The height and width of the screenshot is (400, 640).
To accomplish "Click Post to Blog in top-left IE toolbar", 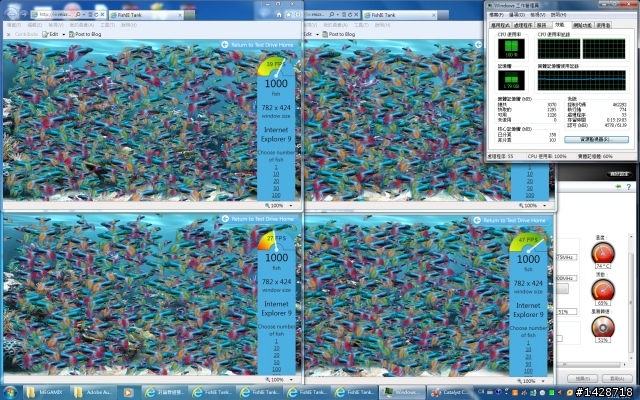I will (x=85, y=34).
